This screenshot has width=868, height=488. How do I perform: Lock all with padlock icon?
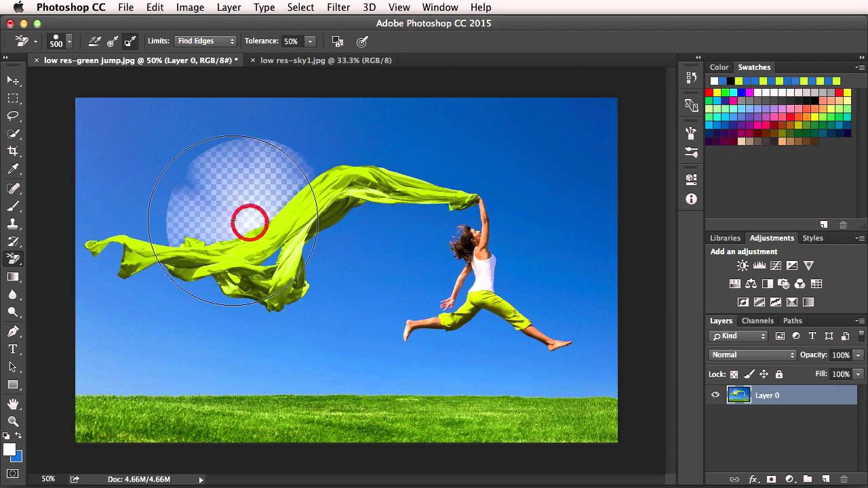[778, 374]
